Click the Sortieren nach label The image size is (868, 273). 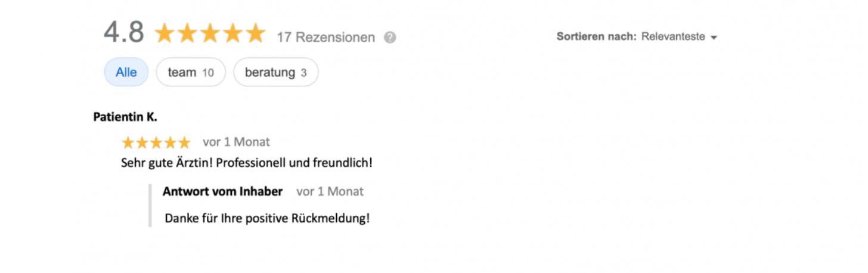[597, 37]
